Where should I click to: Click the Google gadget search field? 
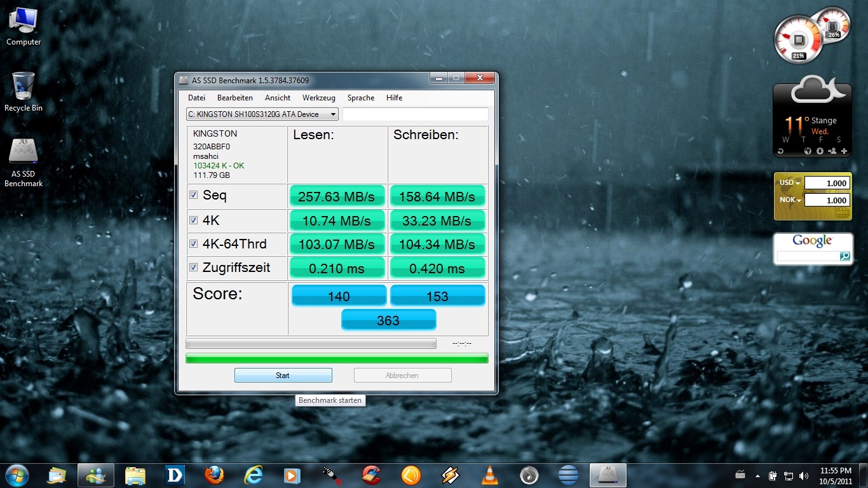tap(808, 256)
